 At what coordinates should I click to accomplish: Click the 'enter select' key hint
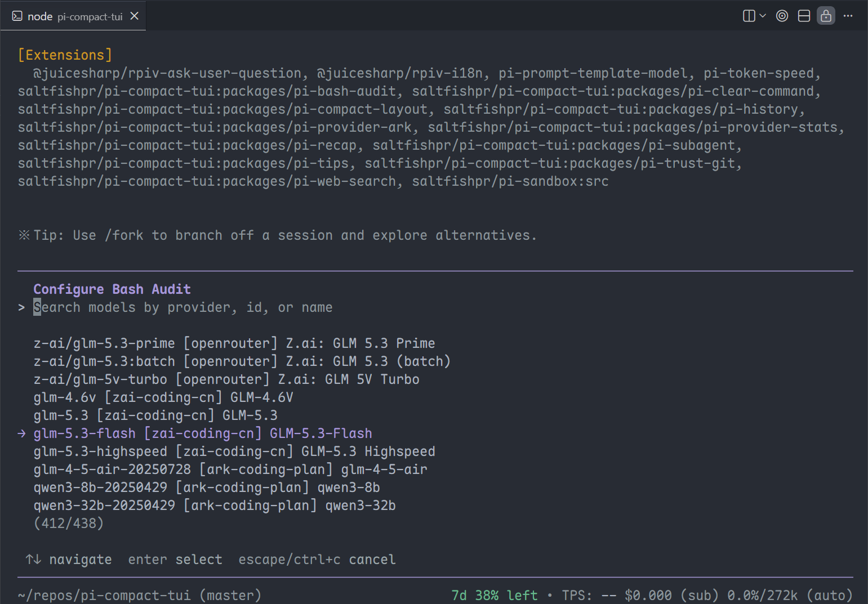[175, 560]
